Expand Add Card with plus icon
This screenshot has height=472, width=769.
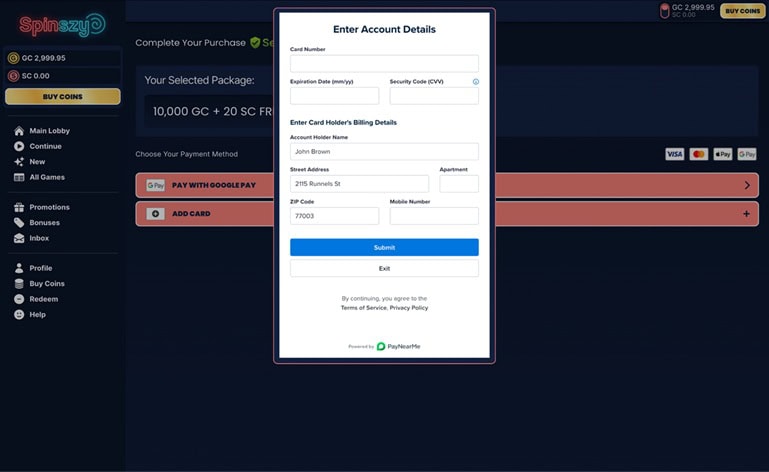(746, 214)
